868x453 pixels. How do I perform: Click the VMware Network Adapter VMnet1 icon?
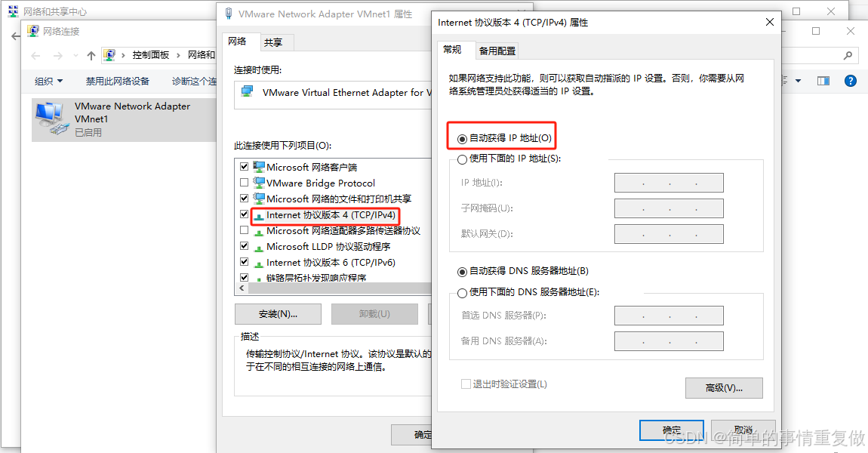point(51,119)
